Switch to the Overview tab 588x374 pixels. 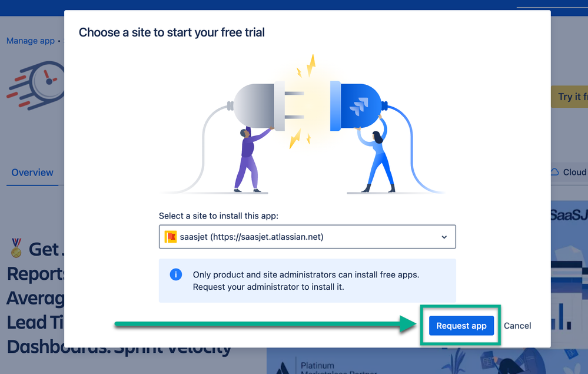(32, 173)
